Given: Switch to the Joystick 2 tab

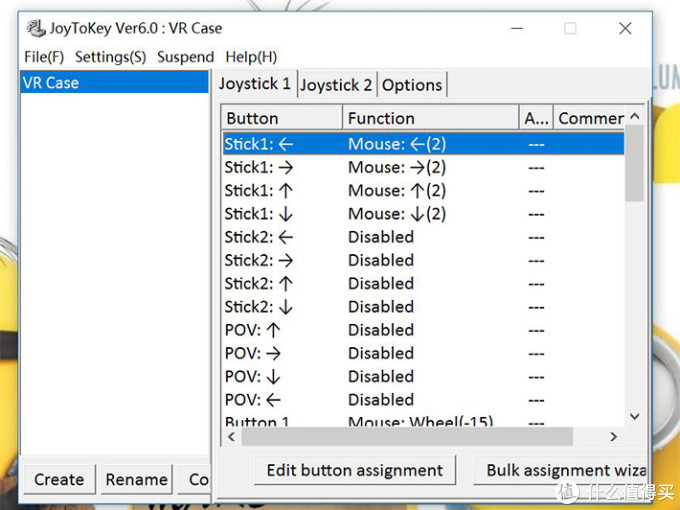Looking at the screenshot, I should pyautogui.click(x=336, y=85).
